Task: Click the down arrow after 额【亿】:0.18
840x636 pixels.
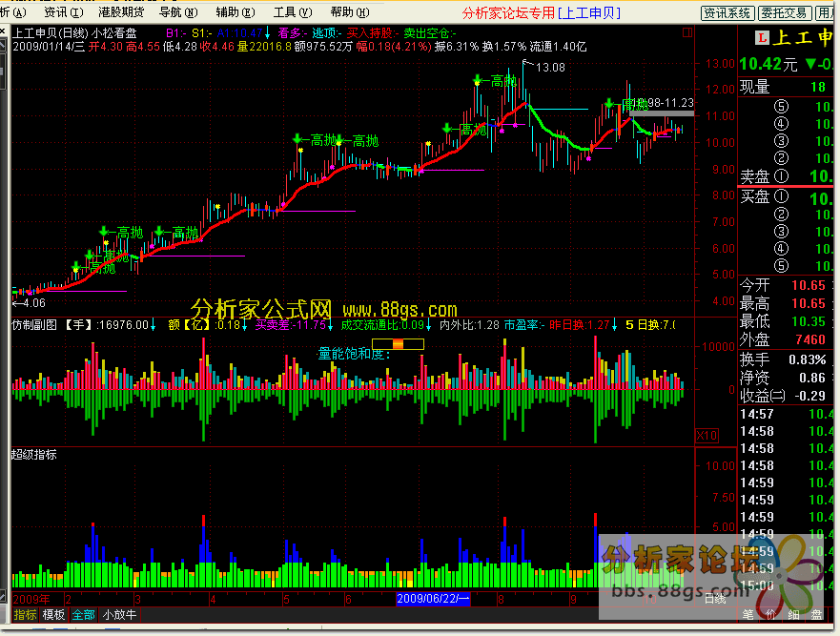Action: [245, 325]
